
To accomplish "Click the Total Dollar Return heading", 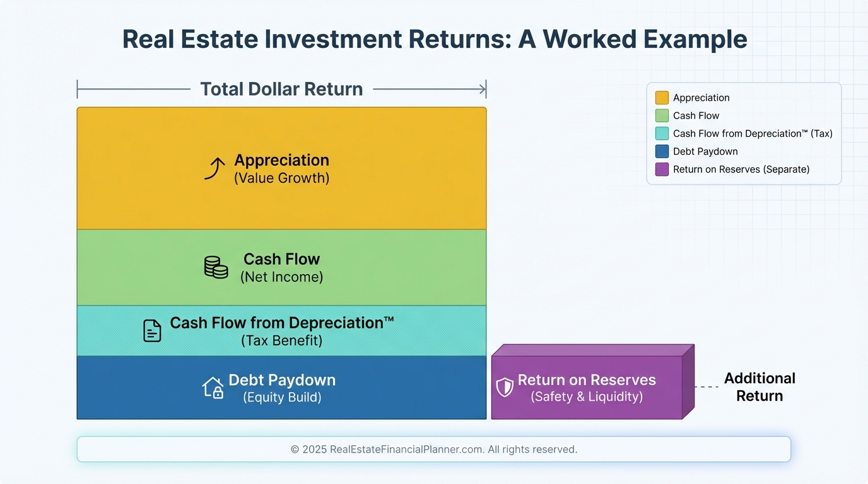I will [x=281, y=89].
